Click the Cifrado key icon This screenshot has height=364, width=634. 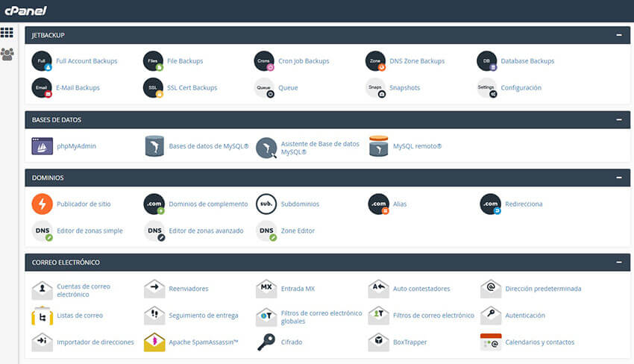[266, 342]
